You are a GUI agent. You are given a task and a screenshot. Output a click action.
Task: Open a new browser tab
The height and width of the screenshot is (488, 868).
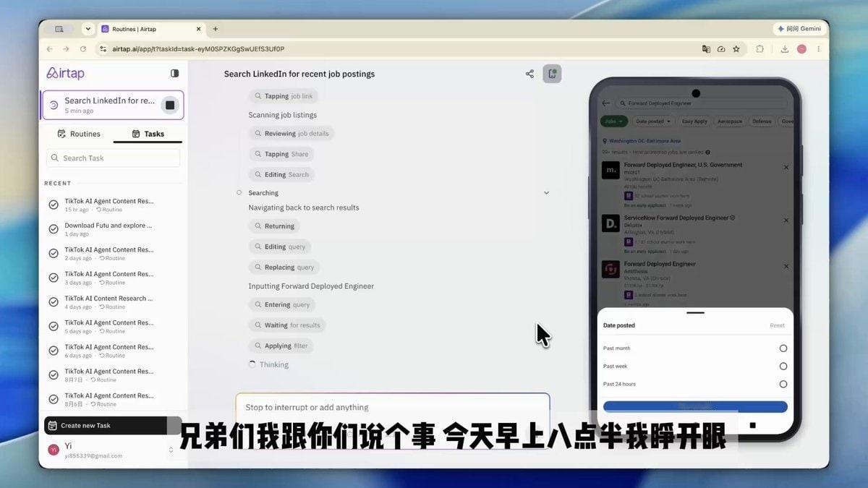pyautogui.click(x=215, y=29)
